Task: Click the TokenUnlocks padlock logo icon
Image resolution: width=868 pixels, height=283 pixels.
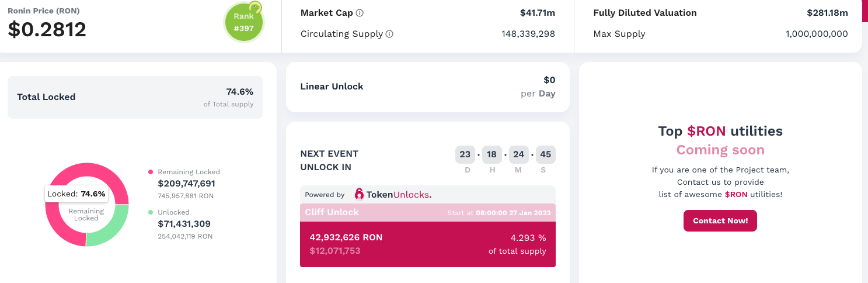Action: pos(359,194)
